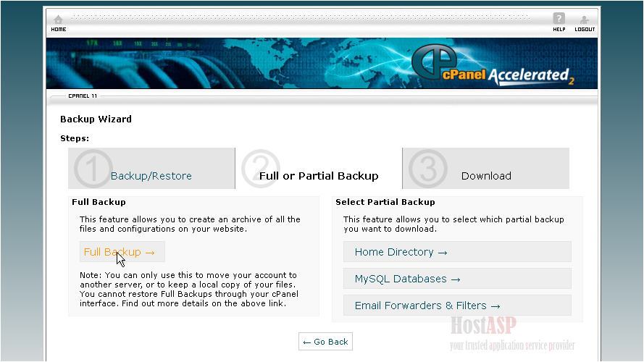Open Help via the question mark icon
644x362 pixels.
tap(559, 19)
